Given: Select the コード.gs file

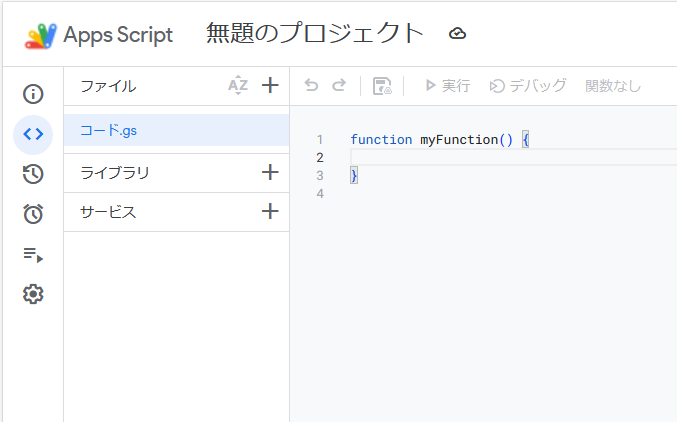Looking at the screenshot, I should click(x=108, y=130).
